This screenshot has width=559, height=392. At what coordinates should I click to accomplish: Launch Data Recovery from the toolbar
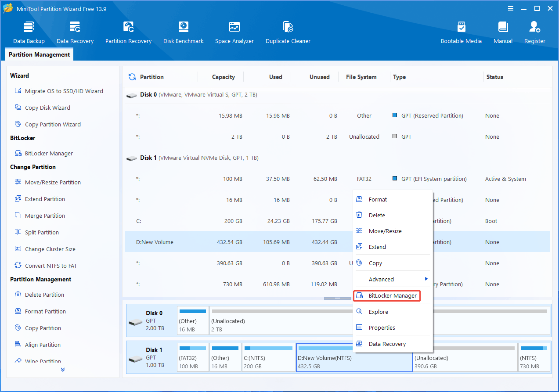(75, 32)
